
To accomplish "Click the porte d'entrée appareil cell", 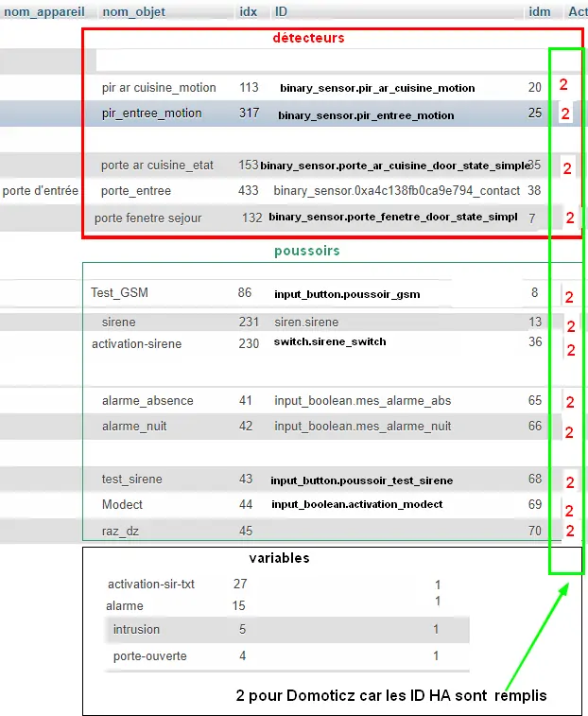I will coord(40,190).
